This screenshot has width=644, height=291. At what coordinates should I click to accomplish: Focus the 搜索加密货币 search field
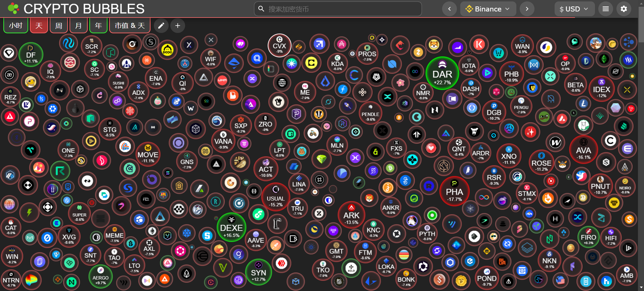tap(338, 9)
